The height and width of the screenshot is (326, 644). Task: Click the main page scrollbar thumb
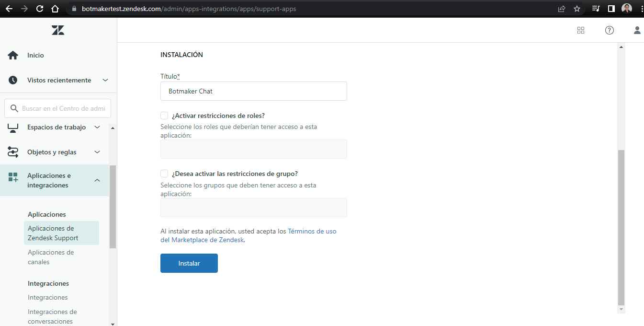coord(621,227)
